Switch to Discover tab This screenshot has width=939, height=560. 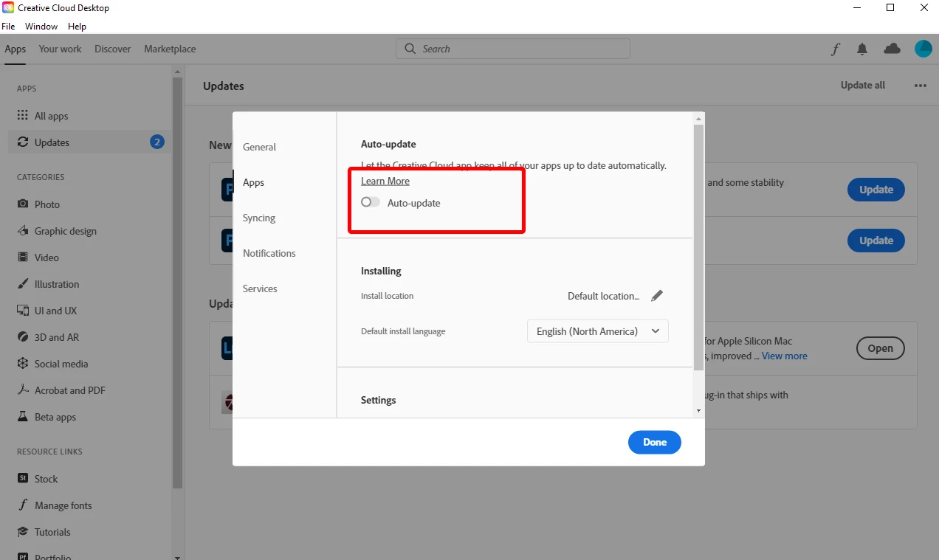click(x=113, y=49)
